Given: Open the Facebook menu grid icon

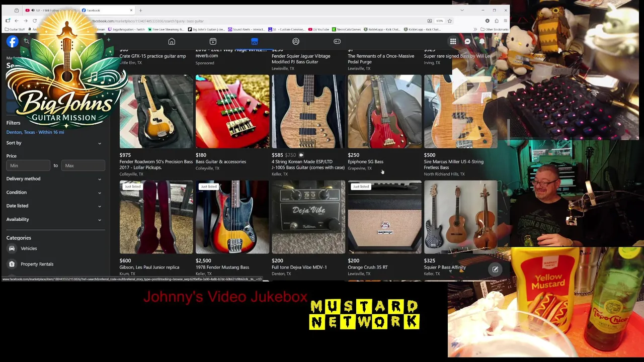Looking at the screenshot, I should pyautogui.click(x=453, y=42).
